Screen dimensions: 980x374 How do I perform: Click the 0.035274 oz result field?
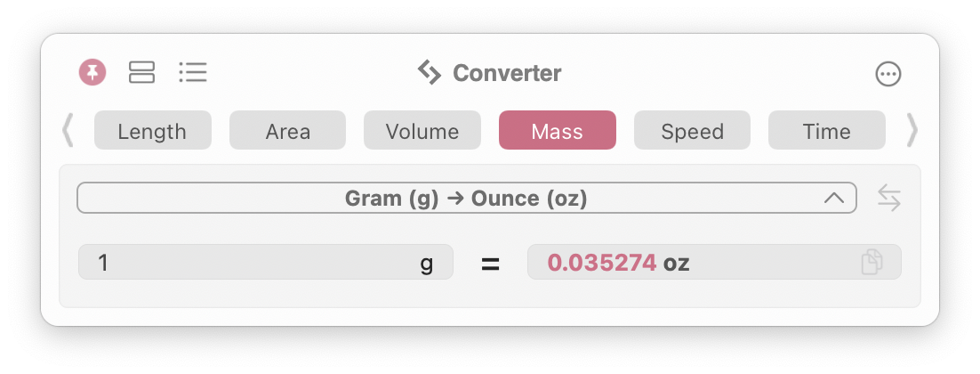point(714,262)
